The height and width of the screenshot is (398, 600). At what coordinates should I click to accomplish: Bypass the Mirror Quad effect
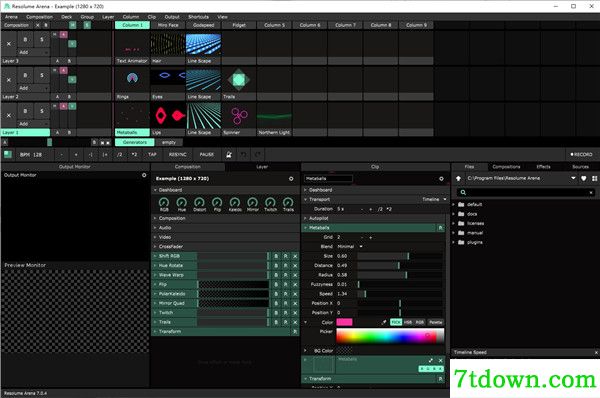[x=276, y=303]
